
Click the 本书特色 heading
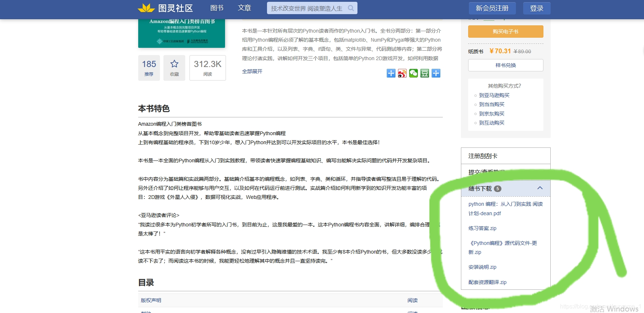[154, 109]
